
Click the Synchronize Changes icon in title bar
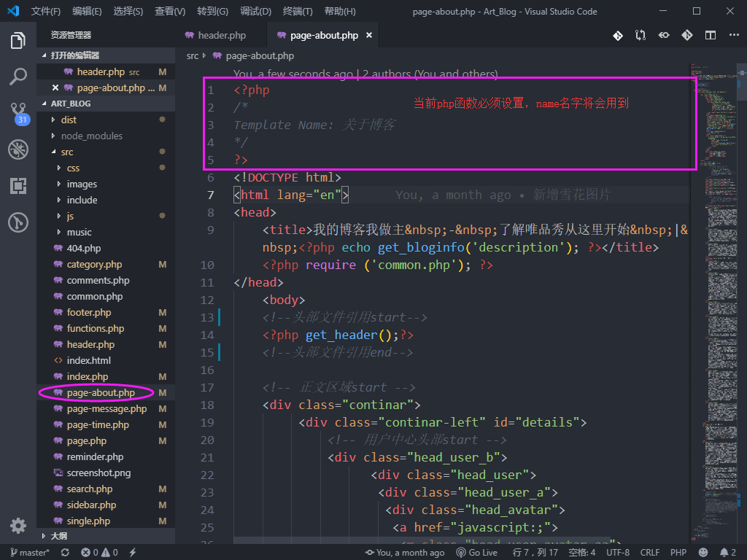pos(640,34)
